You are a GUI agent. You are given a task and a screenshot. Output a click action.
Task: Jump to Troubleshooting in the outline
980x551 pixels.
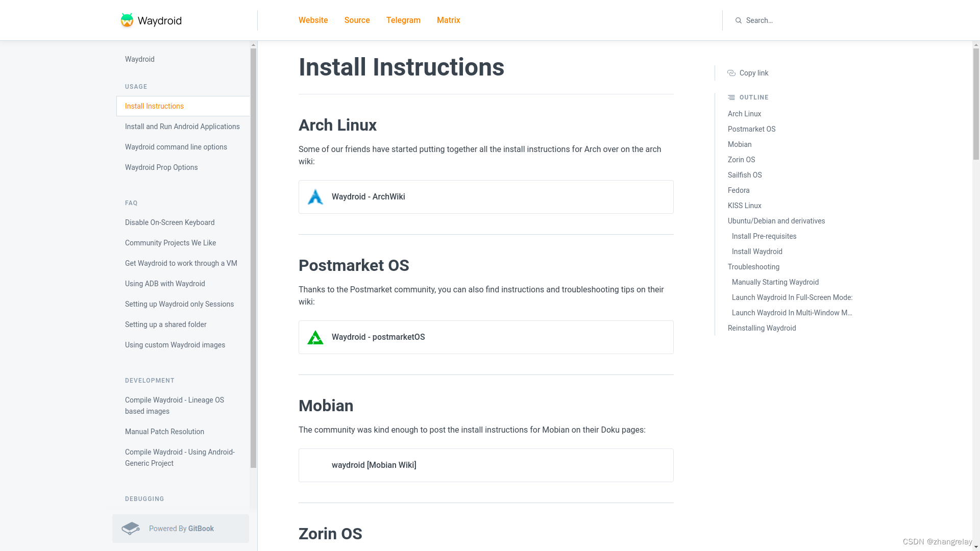pyautogui.click(x=753, y=267)
